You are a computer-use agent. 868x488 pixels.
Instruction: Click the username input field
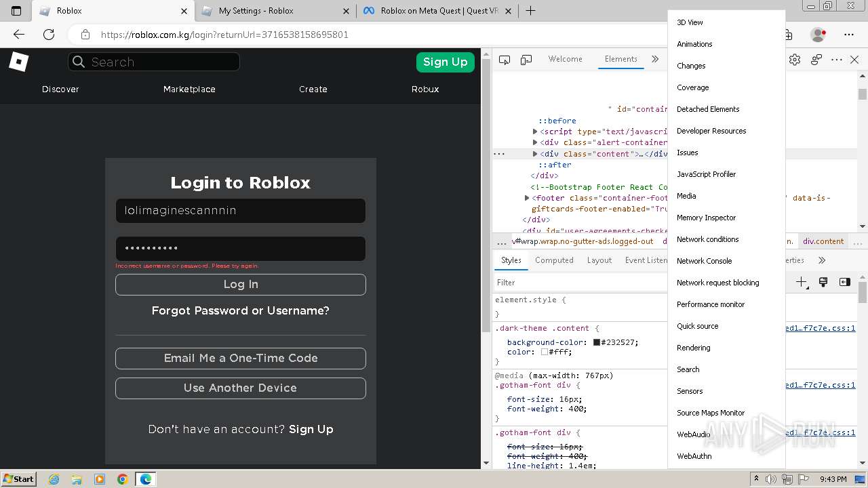(x=241, y=211)
